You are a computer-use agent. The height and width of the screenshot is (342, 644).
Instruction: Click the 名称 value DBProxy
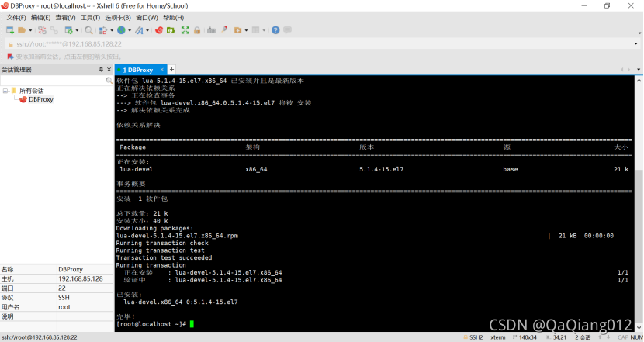[71, 269]
